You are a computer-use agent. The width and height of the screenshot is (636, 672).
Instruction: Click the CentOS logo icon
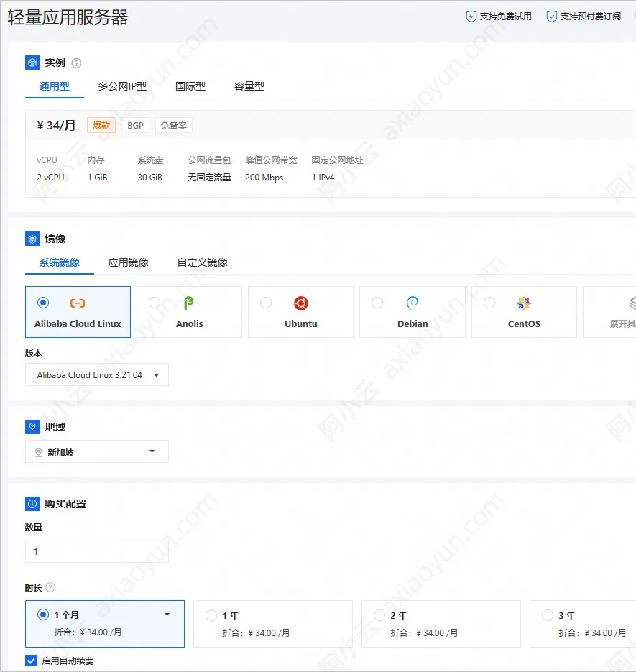[524, 303]
